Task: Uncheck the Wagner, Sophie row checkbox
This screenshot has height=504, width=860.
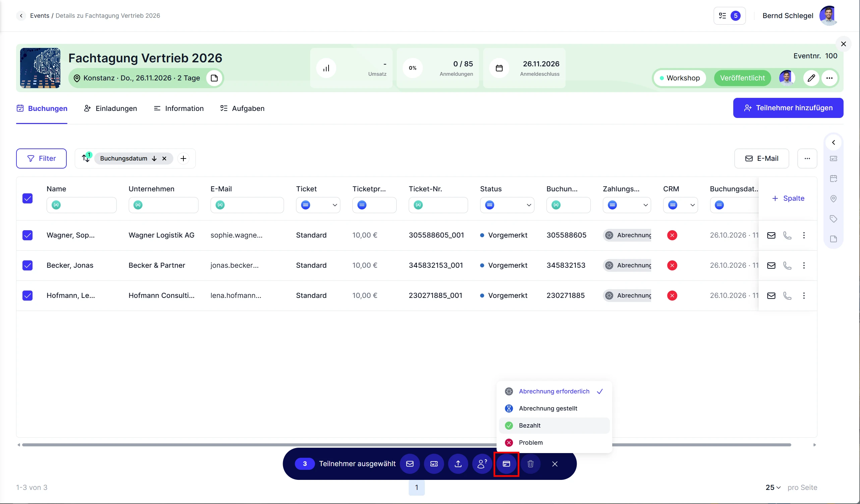Action: [27, 235]
